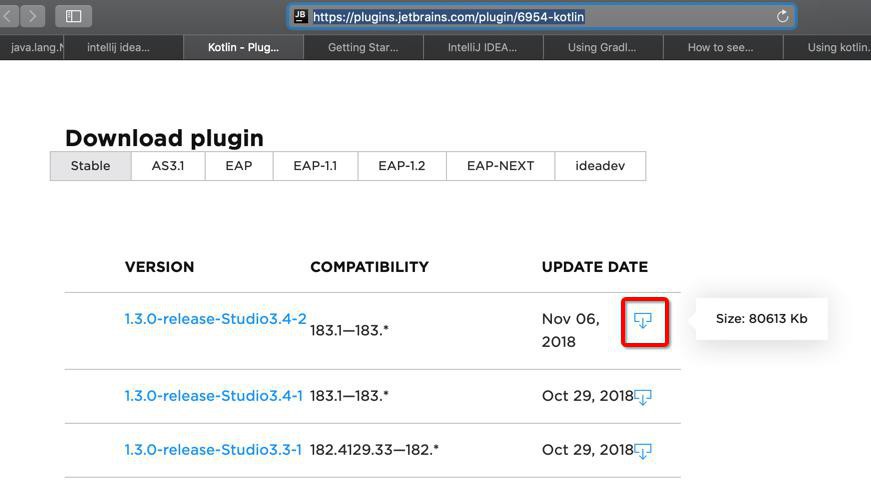Click the Download plugin heading
The height and width of the screenshot is (482, 871).
[x=164, y=138]
